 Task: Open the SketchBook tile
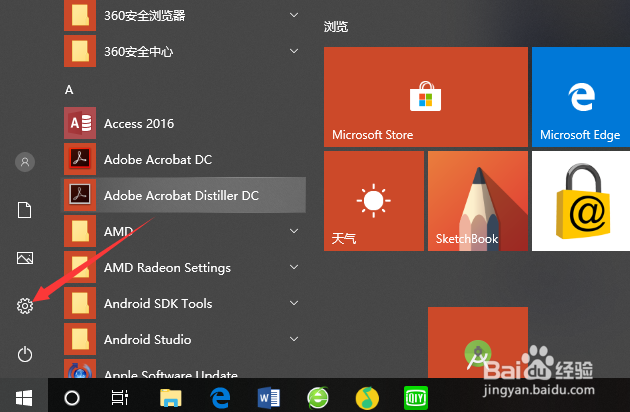point(478,201)
